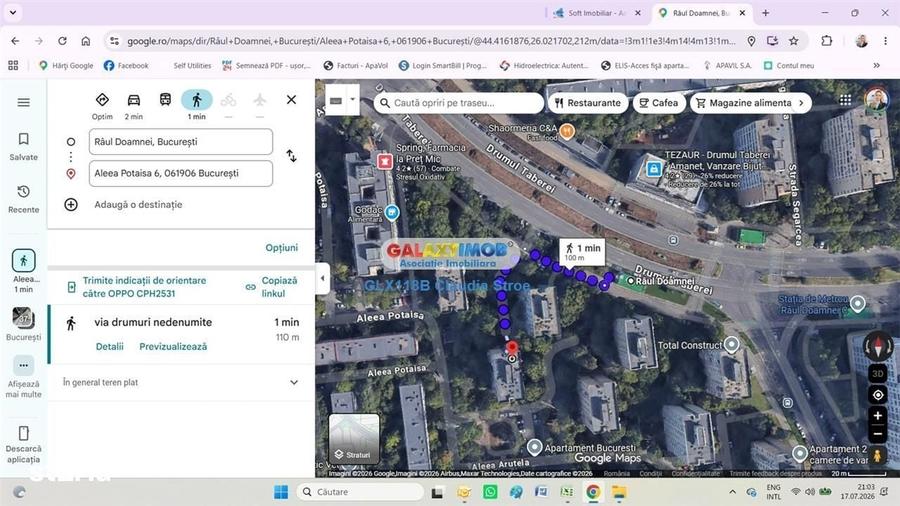
Task: Bookmark this page with the star
Action: pyautogui.click(x=793, y=41)
